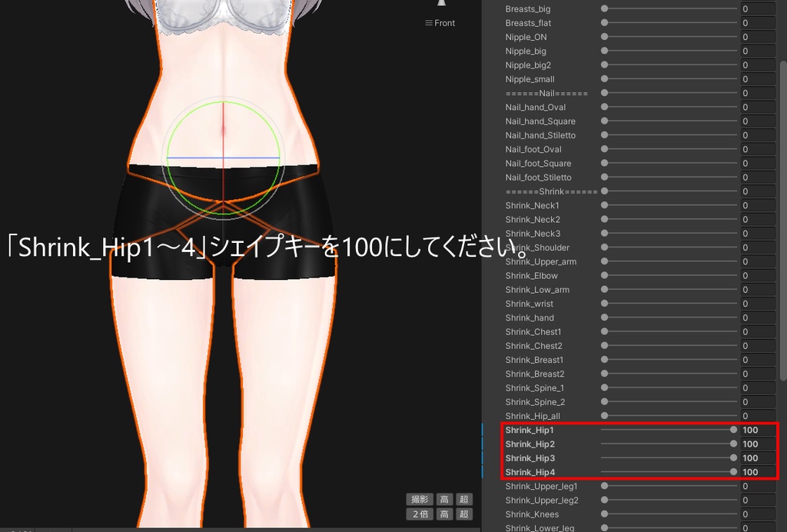
Task: Click the Shrink_Knees slider handle
Action: tap(604, 514)
